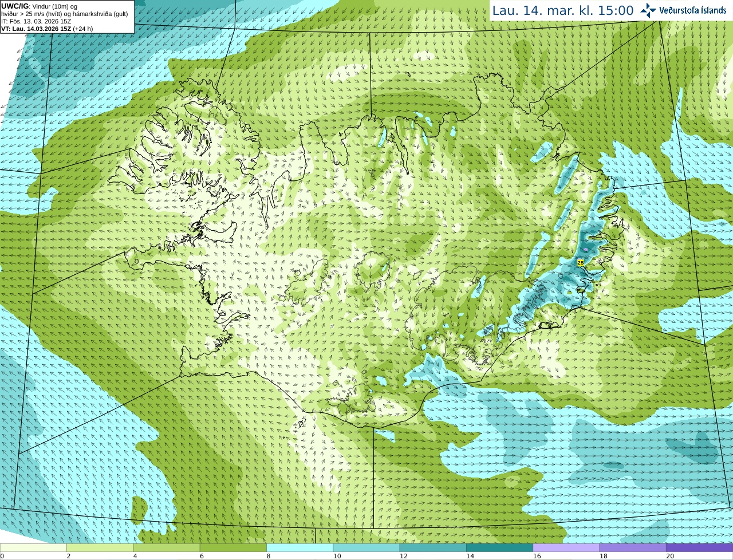The width and height of the screenshot is (733, 560).
Task: Select the 18–20 m/s purple legend swatch
Action: [x=633, y=547]
